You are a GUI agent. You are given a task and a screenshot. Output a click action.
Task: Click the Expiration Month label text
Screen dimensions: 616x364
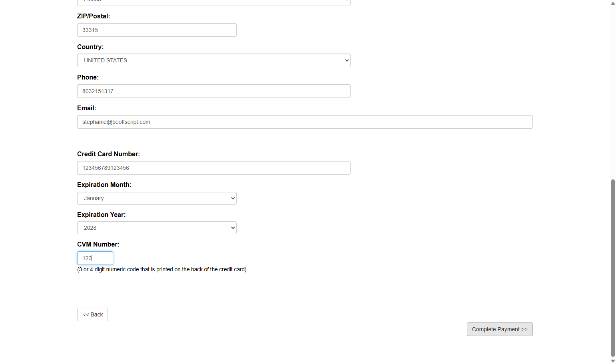tap(104, 185)
